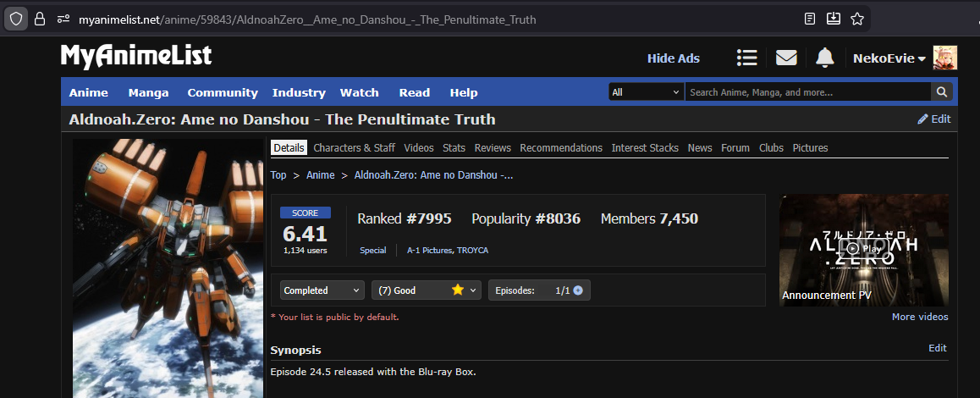The width and height of the screenshot is (980, 398).
Task: Open the Anime menu
Action: click(x=88, y=92)
